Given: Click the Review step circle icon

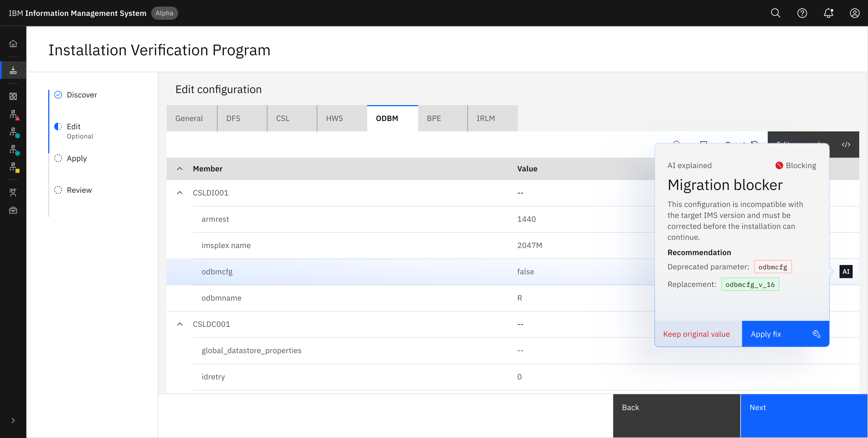Looking at the screenshot, I should coord(58,190).
